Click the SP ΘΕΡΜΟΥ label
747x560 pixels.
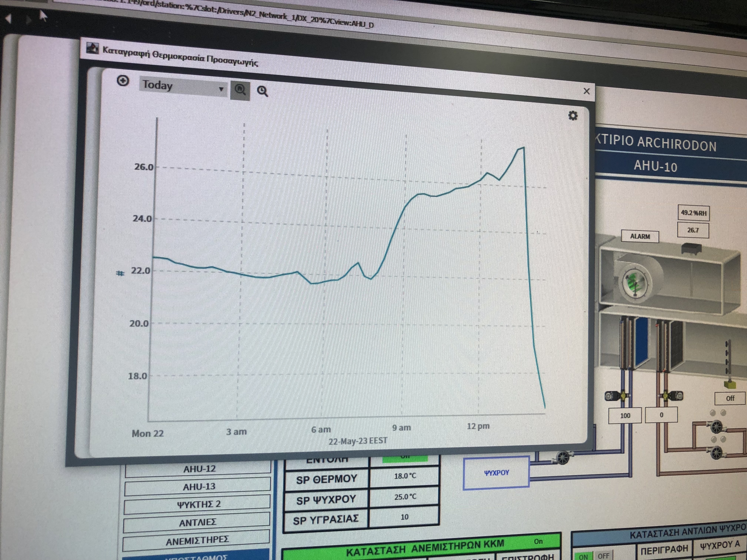pos(327,479)
